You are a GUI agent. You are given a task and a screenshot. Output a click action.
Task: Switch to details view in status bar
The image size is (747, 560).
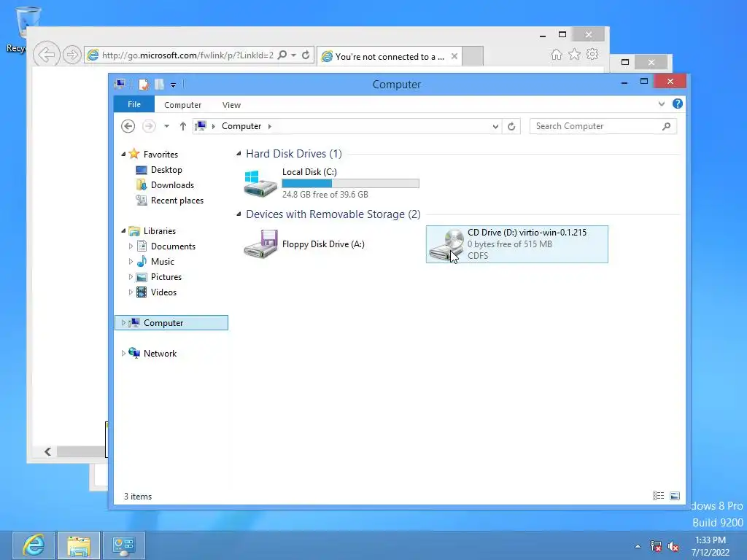click(659, 496)
